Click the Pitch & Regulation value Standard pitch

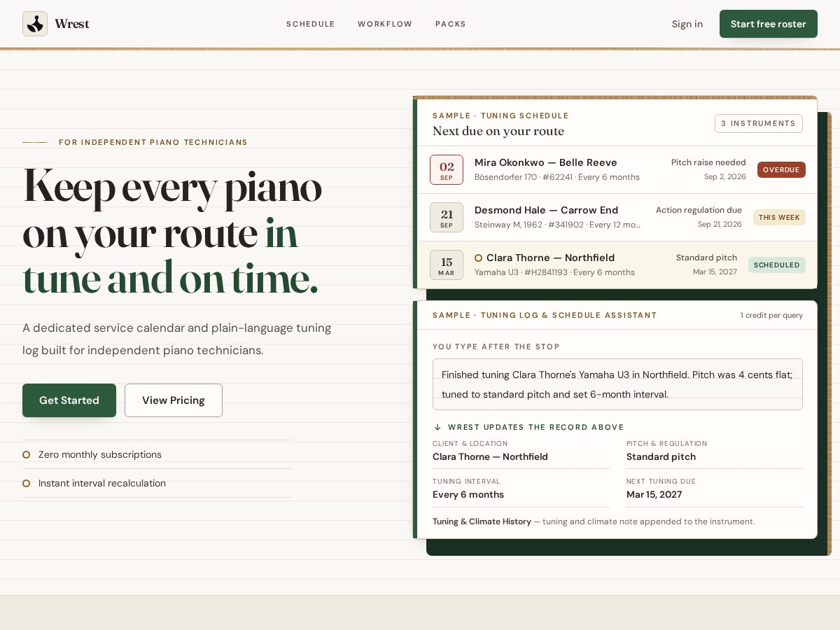point(661,457)
